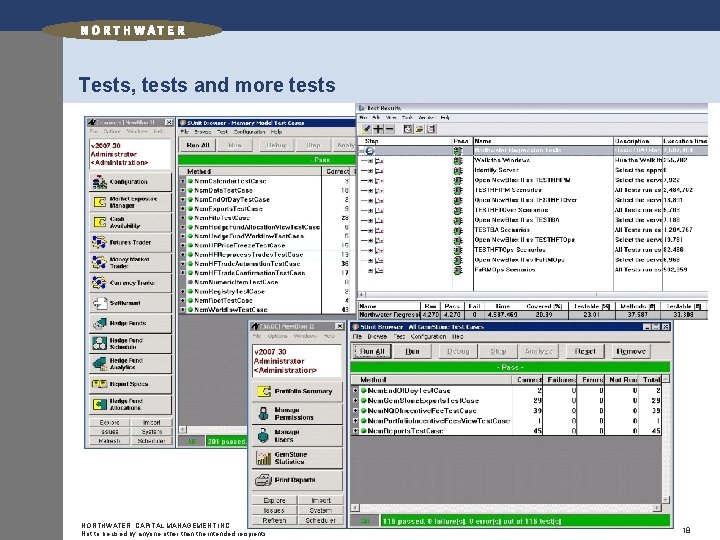720x540 pixels.
Task: Launch Futures Trader from sidebar
Action: 99,242
